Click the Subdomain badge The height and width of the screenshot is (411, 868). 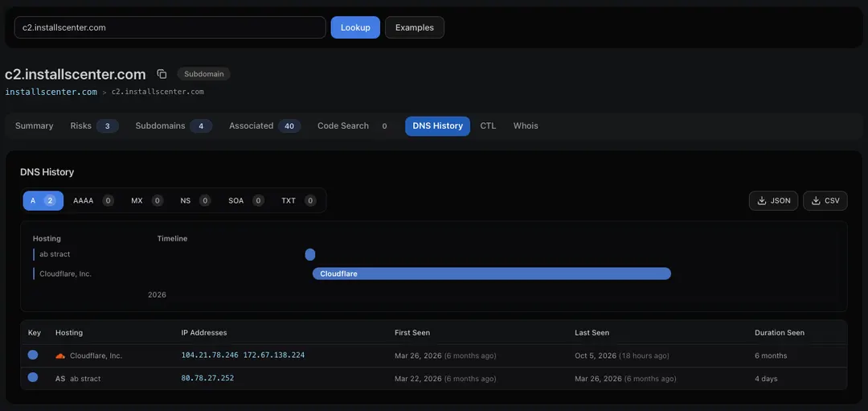pos(203,74)
